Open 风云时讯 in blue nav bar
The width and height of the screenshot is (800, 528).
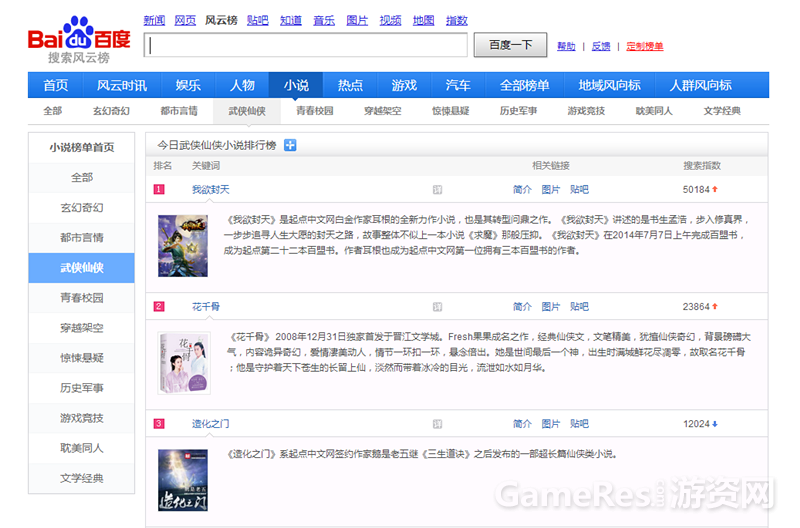[122, 85]
